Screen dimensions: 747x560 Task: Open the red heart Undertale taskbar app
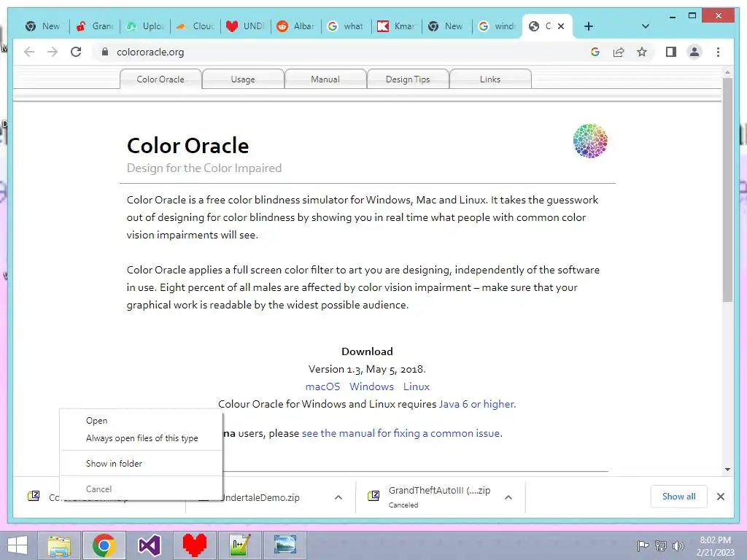click(x=194, y=545)
